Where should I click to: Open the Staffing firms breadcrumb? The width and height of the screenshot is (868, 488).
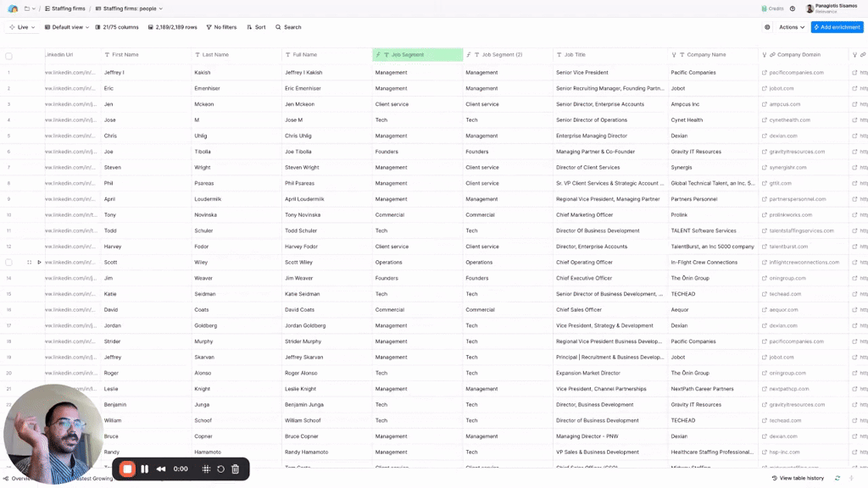(64, 8)
